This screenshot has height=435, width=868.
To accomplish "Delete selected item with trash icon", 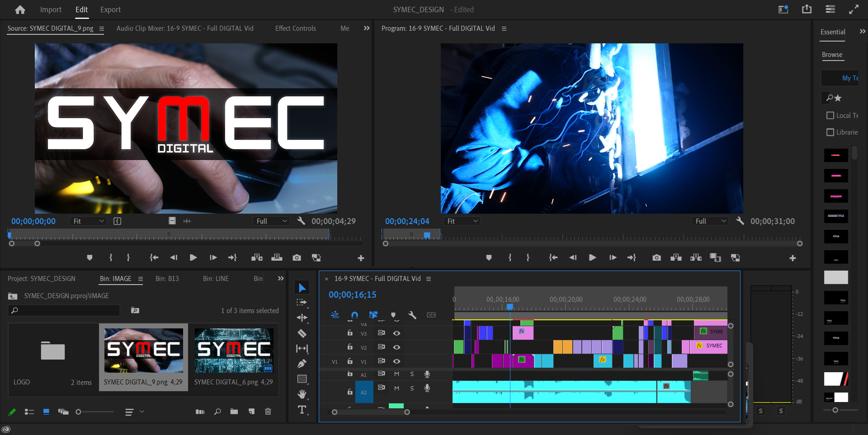I will (268, 412).
